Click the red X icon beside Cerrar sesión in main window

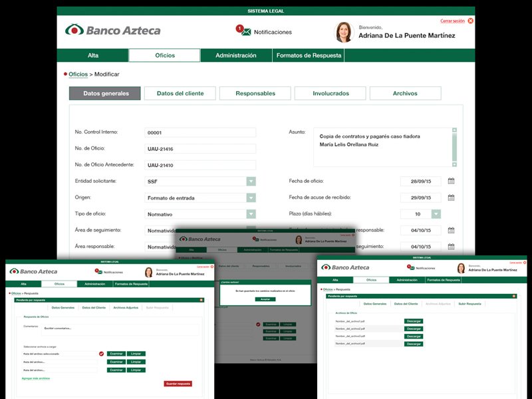pyautogui.click(x=471, y=21)
